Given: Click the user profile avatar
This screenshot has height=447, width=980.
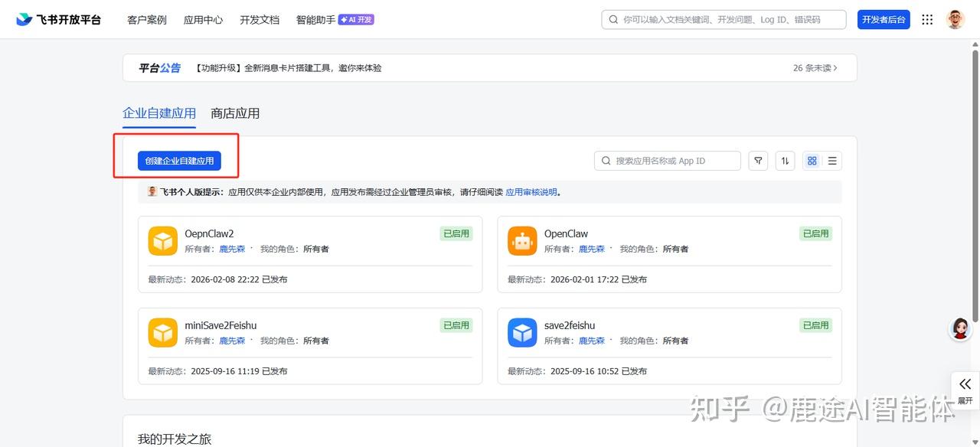Looking at the screenshot, I should pyautogui.click(x=955, y=20).
